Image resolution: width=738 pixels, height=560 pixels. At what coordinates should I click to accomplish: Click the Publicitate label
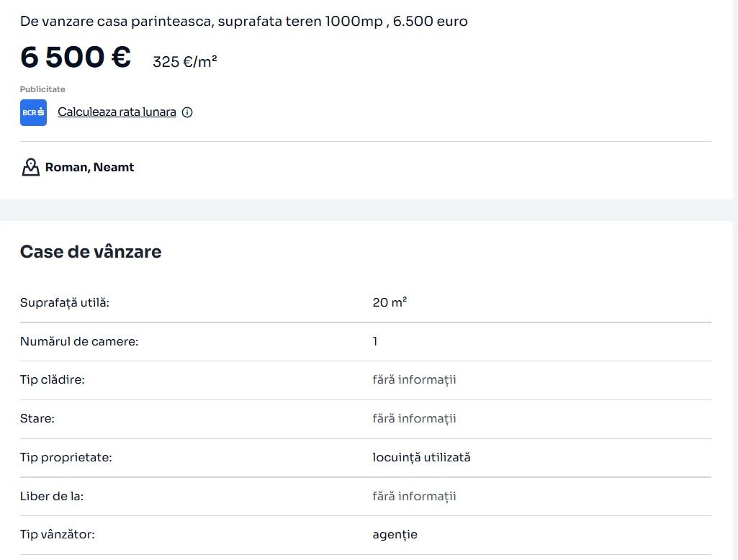click(42, 89)
